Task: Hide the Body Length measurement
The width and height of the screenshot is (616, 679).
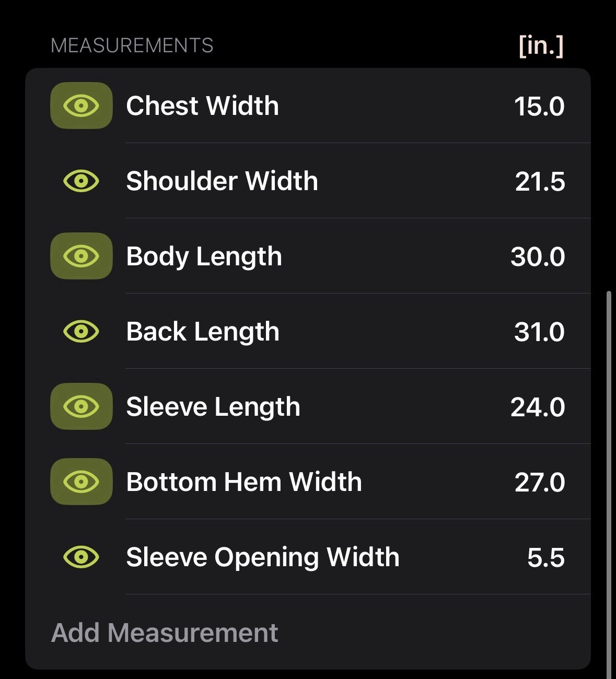Action: (81, 256)
